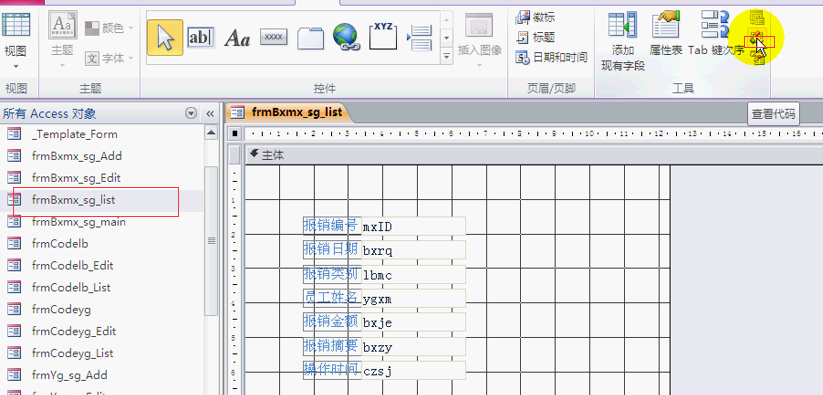Screen dimensions: 823x395
Task: Select the tab control icon
Action: coord(310,38)
